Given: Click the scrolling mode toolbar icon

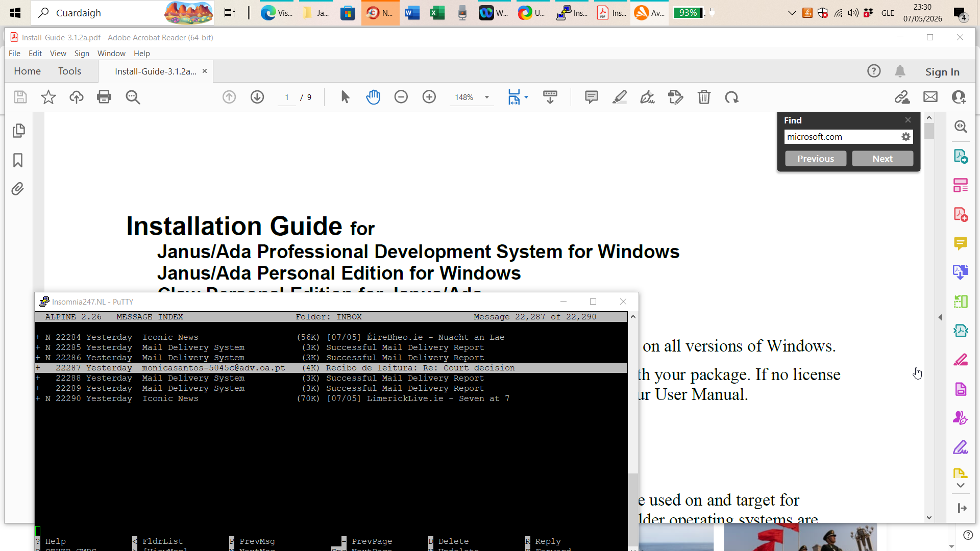Looking at the screenshot, I should click(550, 97).
